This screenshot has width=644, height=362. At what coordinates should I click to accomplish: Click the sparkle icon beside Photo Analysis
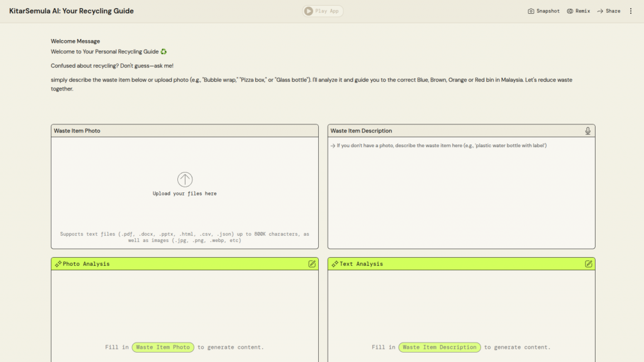[58, 264]
